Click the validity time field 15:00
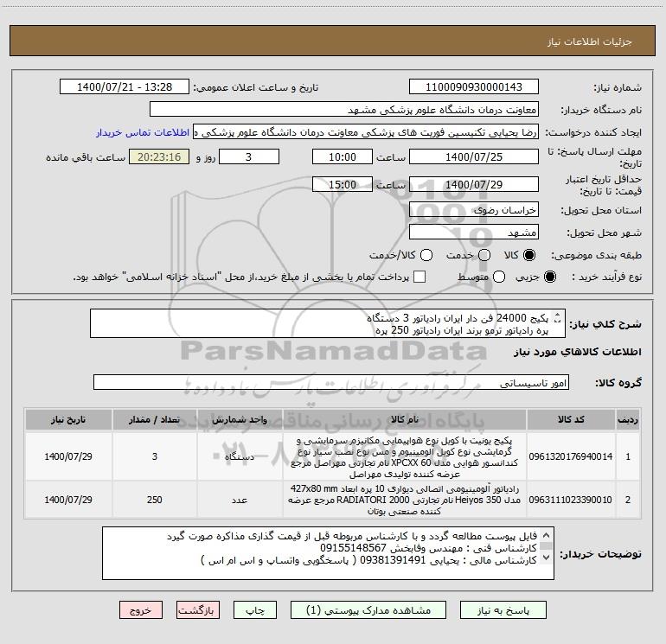Screen dimensions: 666x644 343,184
